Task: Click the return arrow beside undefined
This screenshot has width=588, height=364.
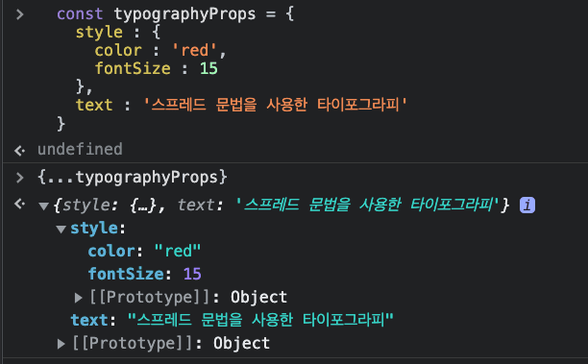Action: 19,151
